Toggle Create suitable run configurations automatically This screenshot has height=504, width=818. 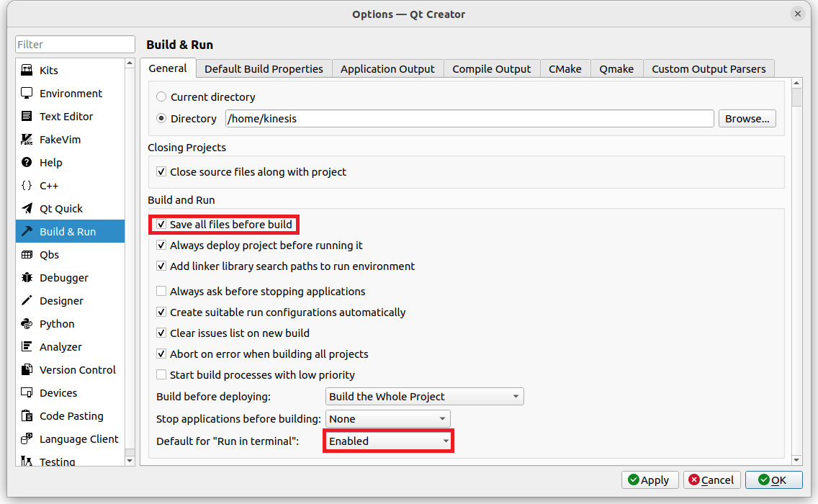pos(161,312)
